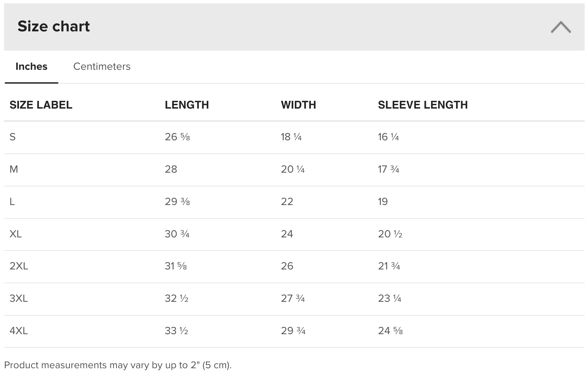The width and height of the screenshot is (588, 377).
Task: Click the 29 ¾ width value for 4XL
Action: tap(293, 331)
